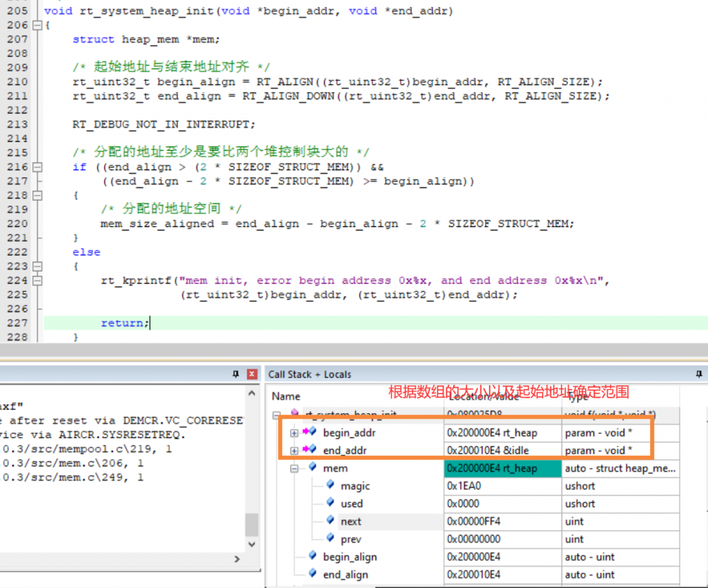Click the begin_addr parameter icon
This screenshot has height=588, width=708.
pos(310,432)
